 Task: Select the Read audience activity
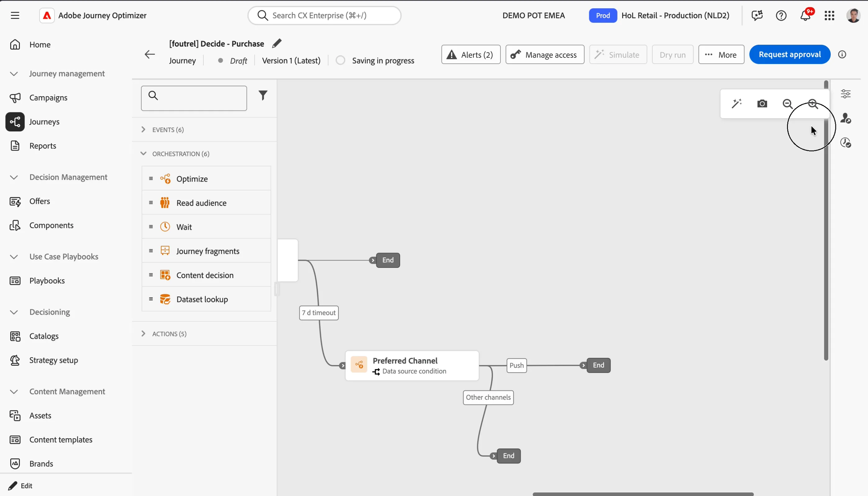pyautogui.click(x=206, y=203)
